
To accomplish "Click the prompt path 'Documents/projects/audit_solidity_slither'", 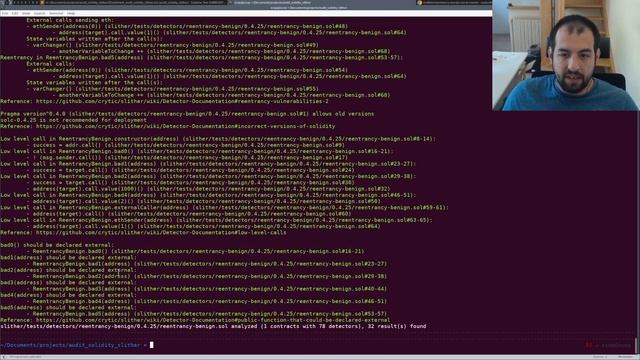I will [70, 345].
